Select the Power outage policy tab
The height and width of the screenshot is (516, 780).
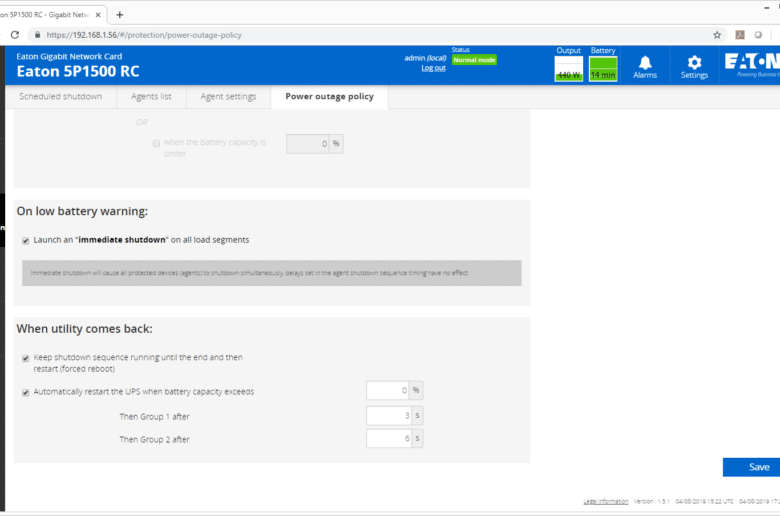point(329,97)
